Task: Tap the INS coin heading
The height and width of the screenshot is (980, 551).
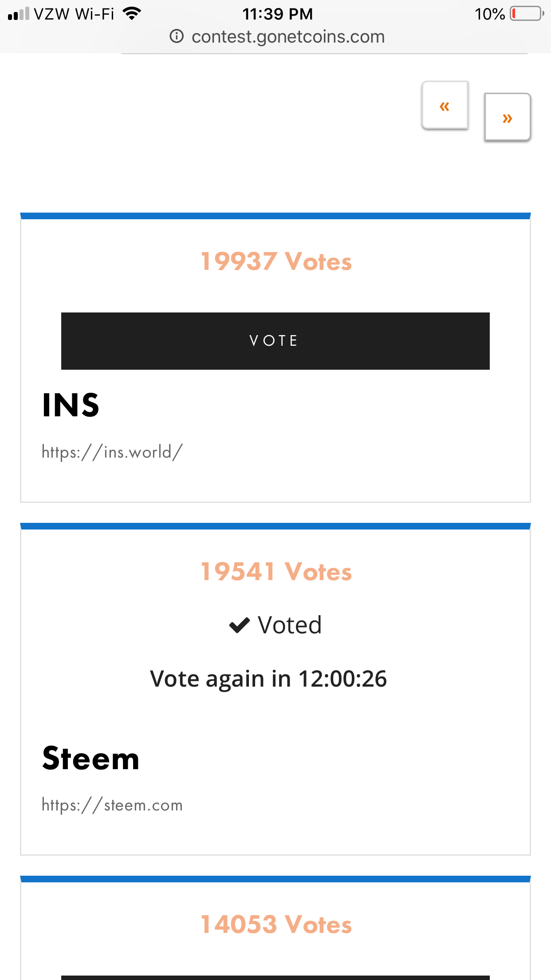Action: 71,405
